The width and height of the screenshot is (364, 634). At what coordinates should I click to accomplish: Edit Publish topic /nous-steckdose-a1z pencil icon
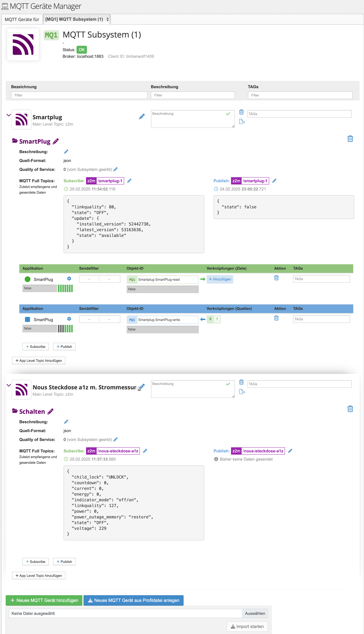pyautogui.click(x=290, y=451)
